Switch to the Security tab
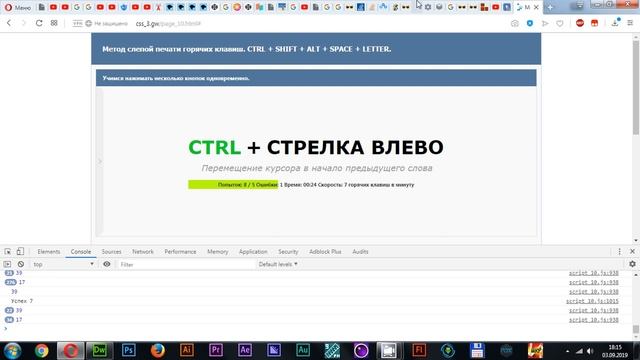The image size is (640, 360). tap(288, 252)
